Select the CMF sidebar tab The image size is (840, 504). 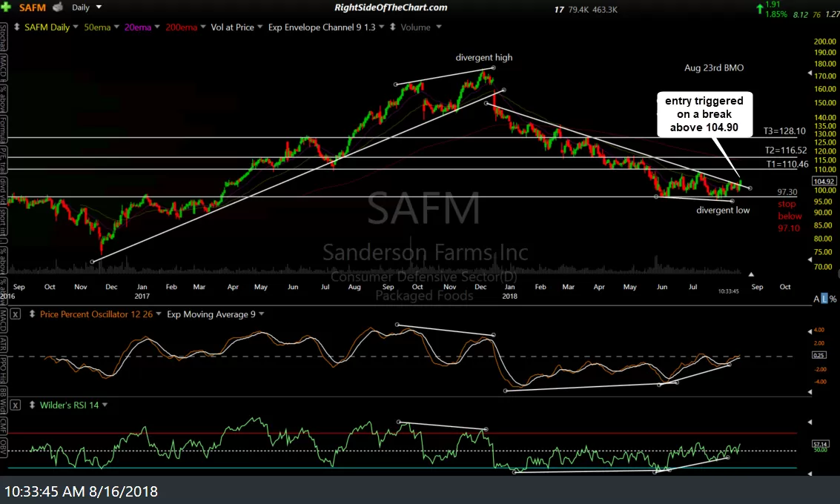tap(3, 425)
